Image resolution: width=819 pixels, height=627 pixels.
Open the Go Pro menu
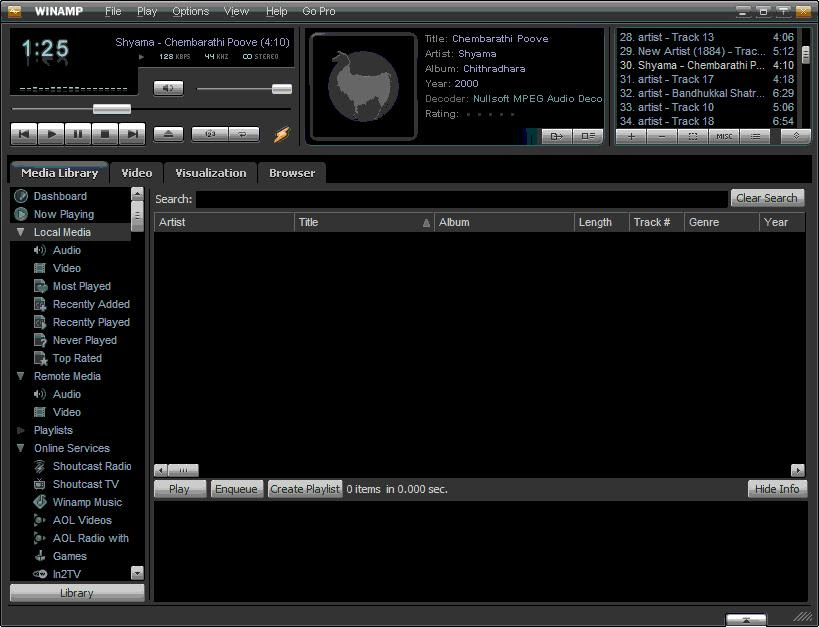click(319, 11)
